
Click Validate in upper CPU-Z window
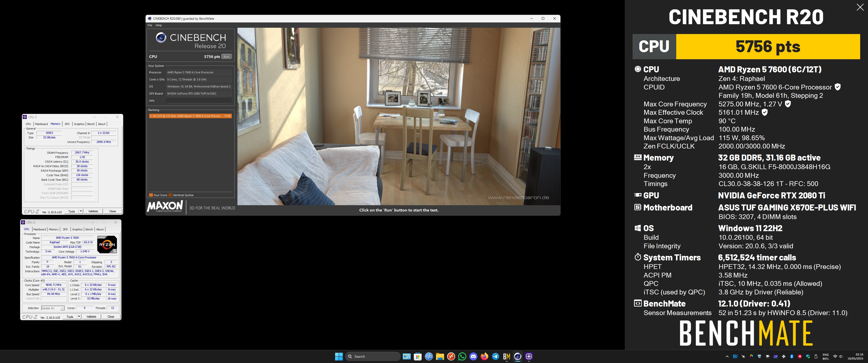tap(93, 211)
